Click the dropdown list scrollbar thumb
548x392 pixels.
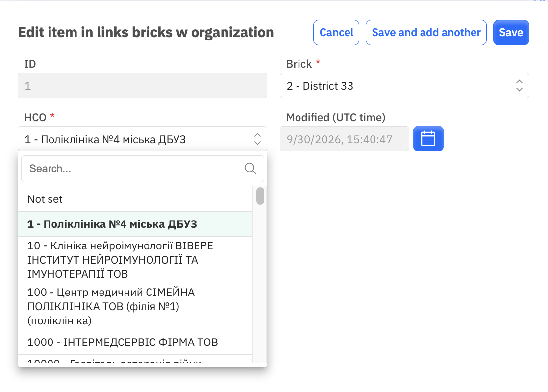pos(260,196)
